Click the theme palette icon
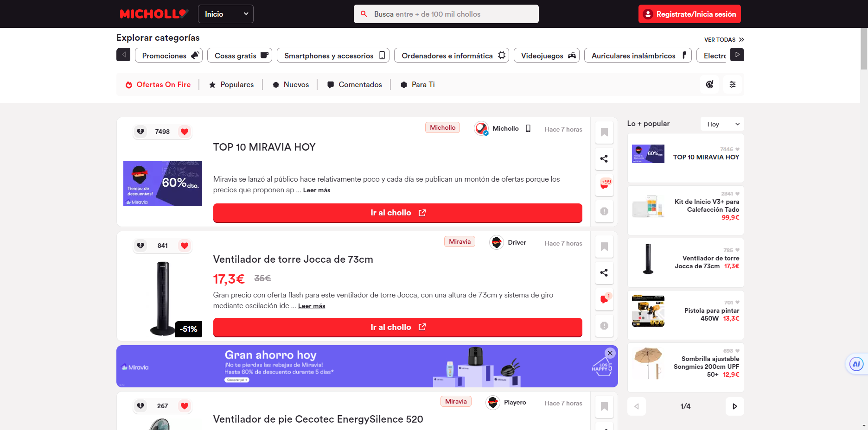The height and width of the screenshot is (430, 868). click(x=709, y=84)
